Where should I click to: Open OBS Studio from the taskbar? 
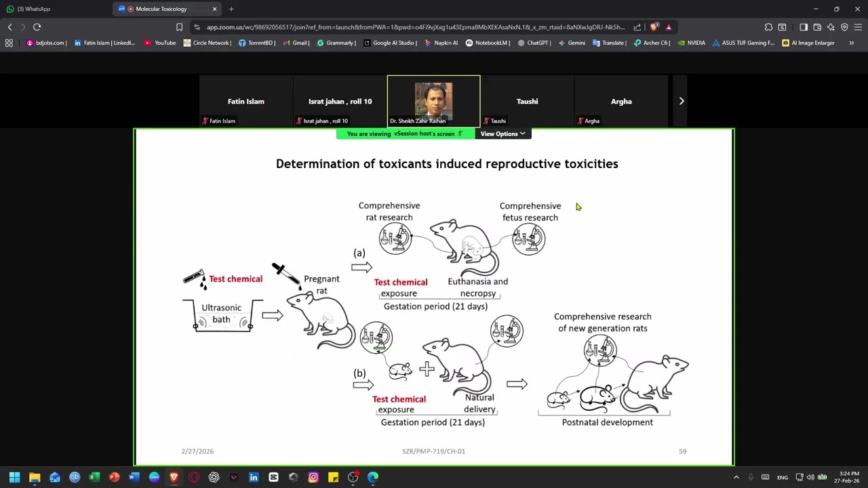coord(353,477)
